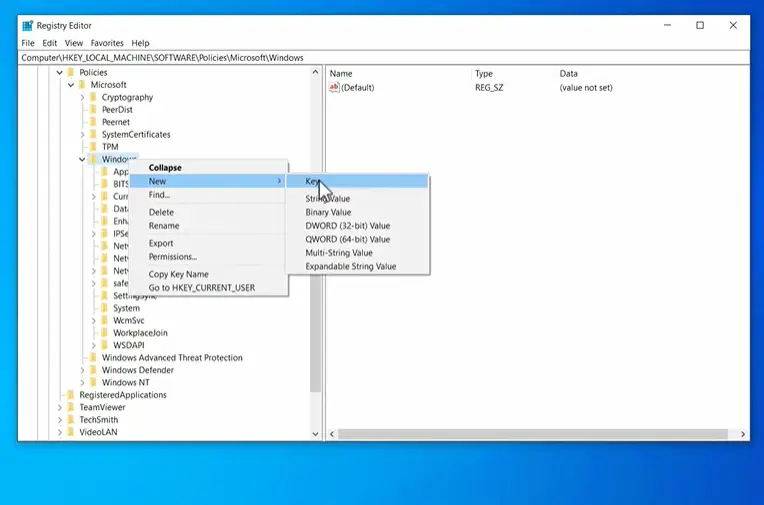Click the Microsoft folder icon
Viewport: 764px width, 505px height.
[82, 85]
